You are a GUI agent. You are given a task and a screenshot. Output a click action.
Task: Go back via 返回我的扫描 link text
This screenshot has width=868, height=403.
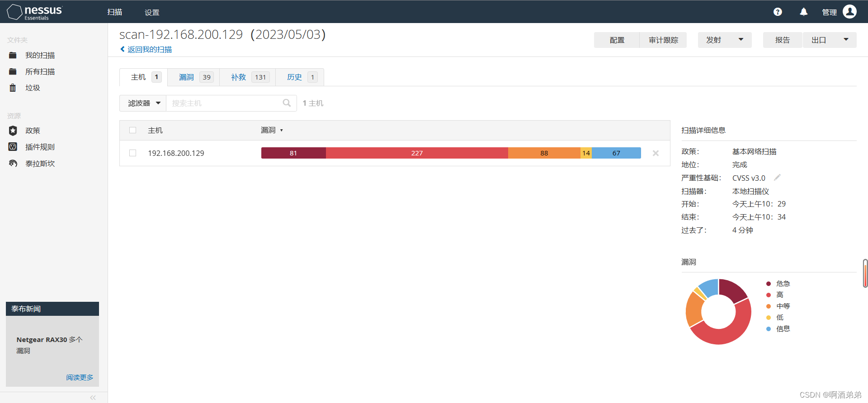pyautogui.click(x=150, y=49)
